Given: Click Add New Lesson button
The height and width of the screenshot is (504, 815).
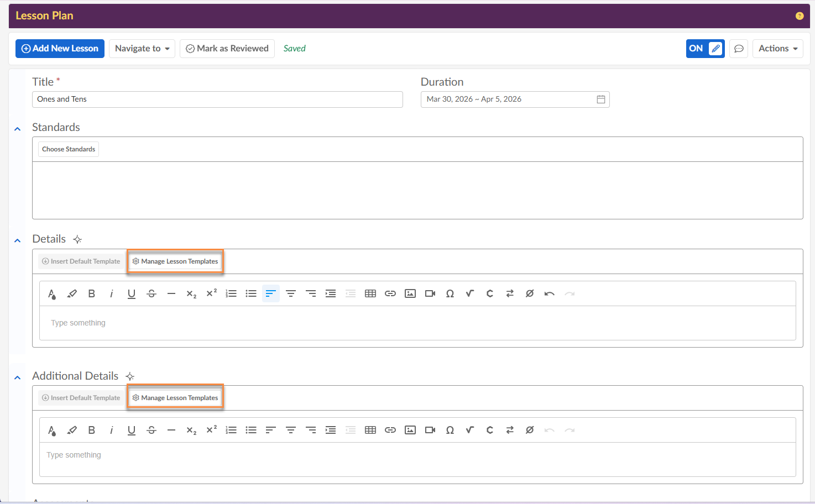Looking at the screenshot, I should [60, 49].
